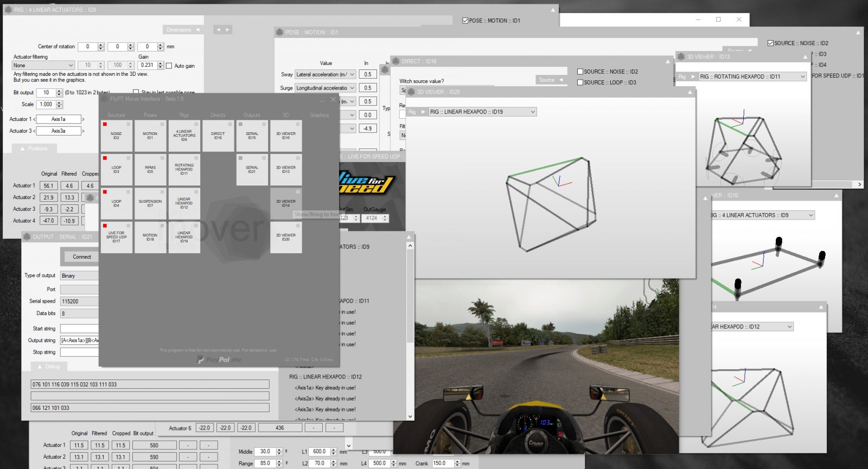Open the RPMS ID5 pose tile
The width and height of the screenshot is (868, 469).
150,170
